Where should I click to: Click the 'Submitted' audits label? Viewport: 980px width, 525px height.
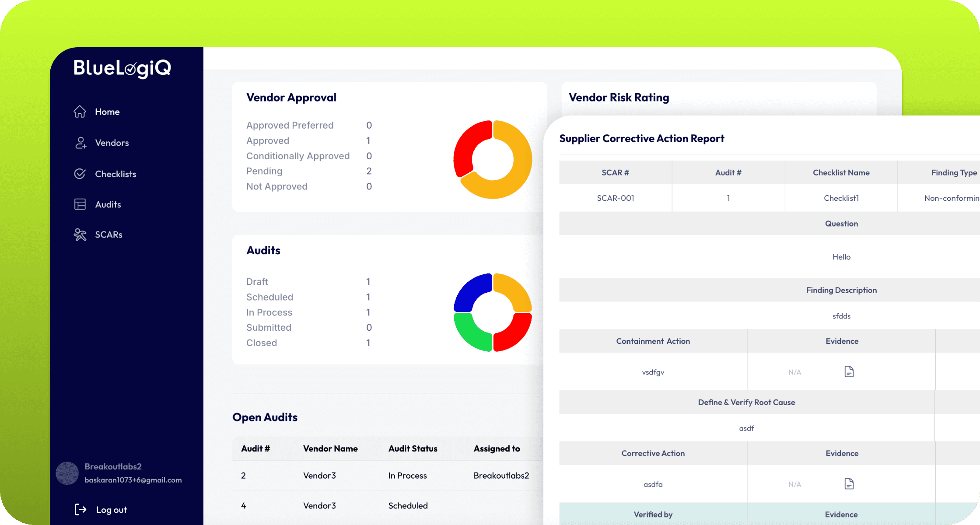pyautogui.click(x=269, y=328)
